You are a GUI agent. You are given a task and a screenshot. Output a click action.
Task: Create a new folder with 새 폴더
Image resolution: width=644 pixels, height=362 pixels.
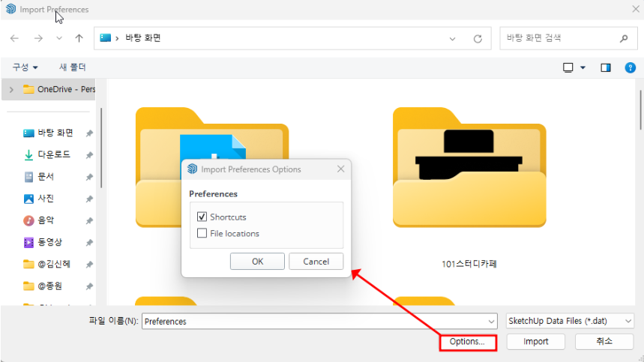[72, 67]
